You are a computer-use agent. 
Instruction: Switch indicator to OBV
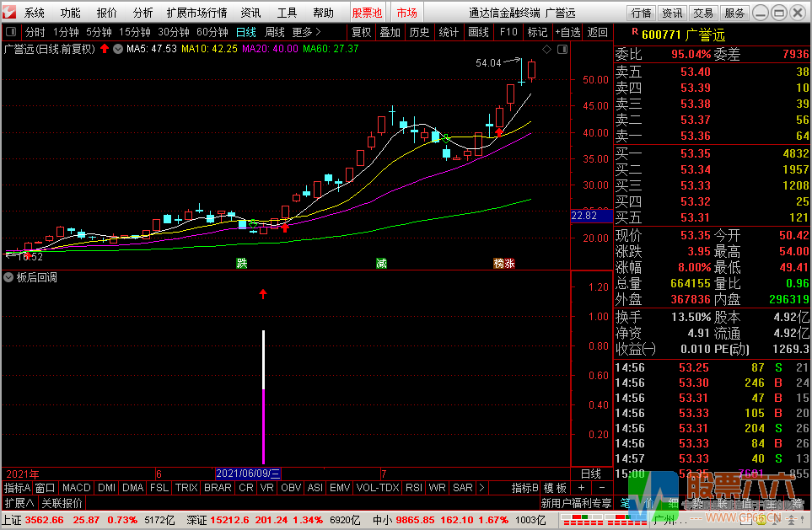pos(291,488)
